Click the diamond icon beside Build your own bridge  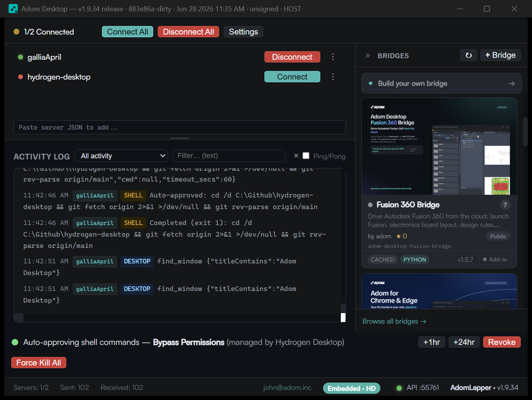(371, 83)
